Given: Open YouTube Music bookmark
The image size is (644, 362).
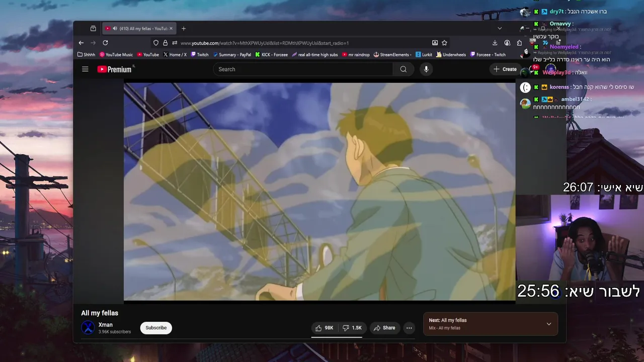Looking at the screenshot, I should tap(116, 55).
